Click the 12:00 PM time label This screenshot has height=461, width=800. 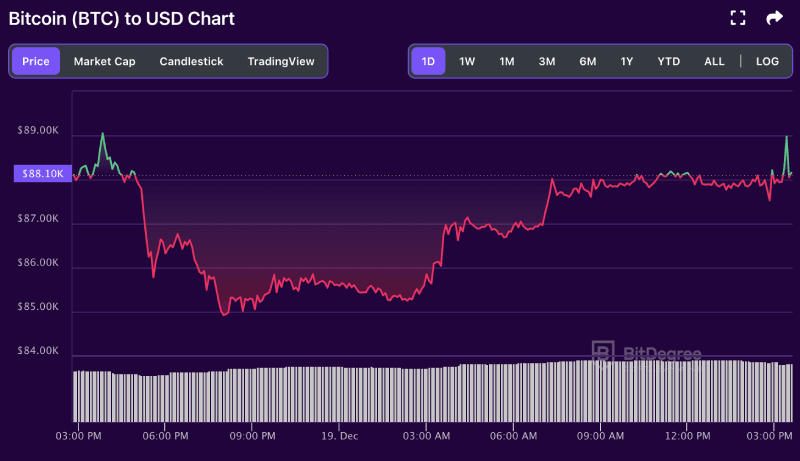tap(688, 436)
